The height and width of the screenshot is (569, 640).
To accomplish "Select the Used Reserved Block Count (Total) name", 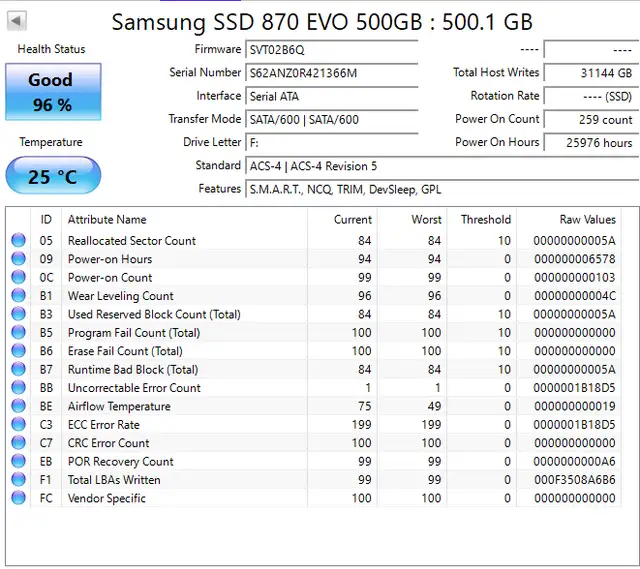I will [154, 314].
